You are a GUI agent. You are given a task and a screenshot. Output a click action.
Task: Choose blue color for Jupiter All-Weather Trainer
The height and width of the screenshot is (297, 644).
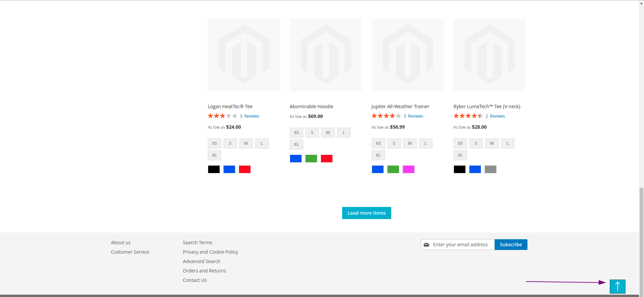point(378,169)
